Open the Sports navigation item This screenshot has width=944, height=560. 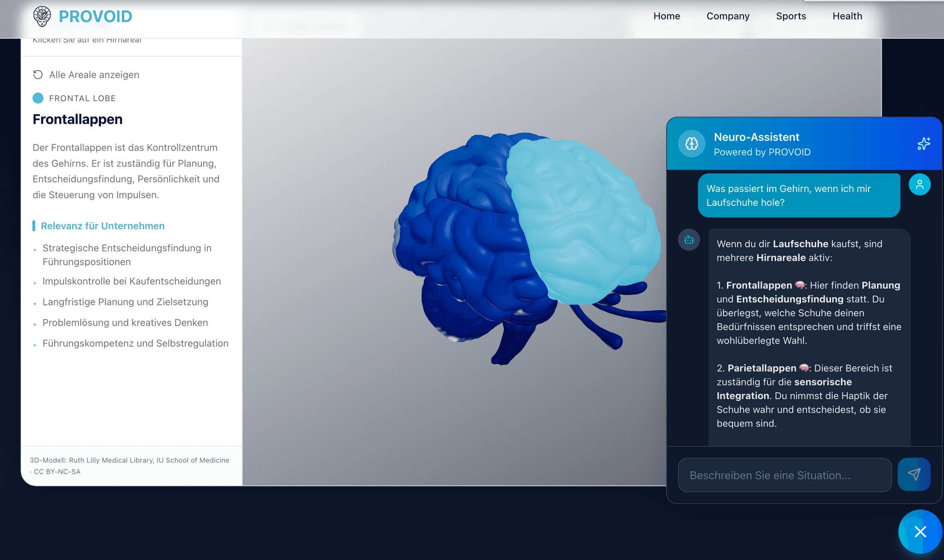[x=791, y=16]
